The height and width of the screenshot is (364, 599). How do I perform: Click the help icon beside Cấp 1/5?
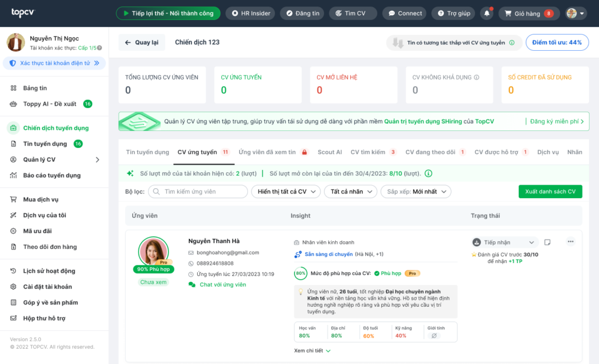pos(99,48)
